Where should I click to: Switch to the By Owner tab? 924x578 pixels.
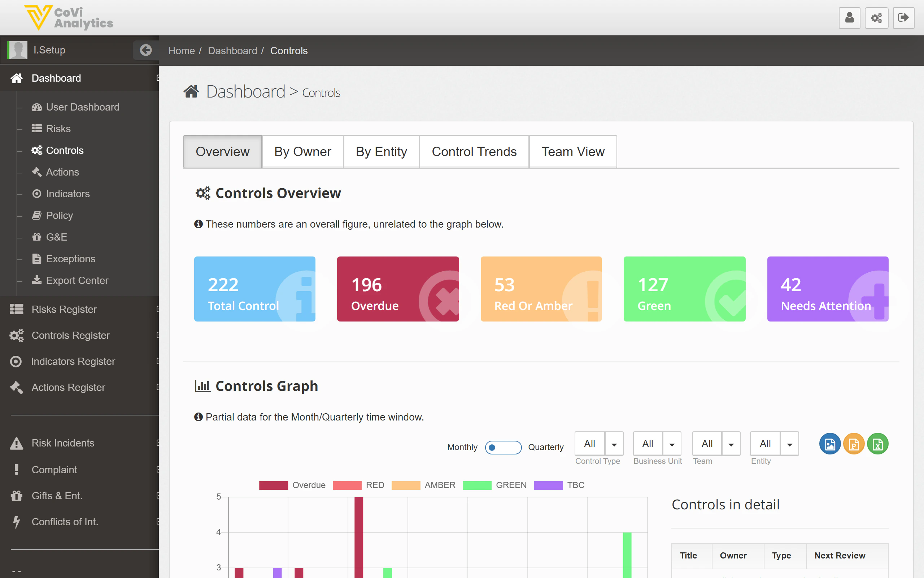(303, 152)
